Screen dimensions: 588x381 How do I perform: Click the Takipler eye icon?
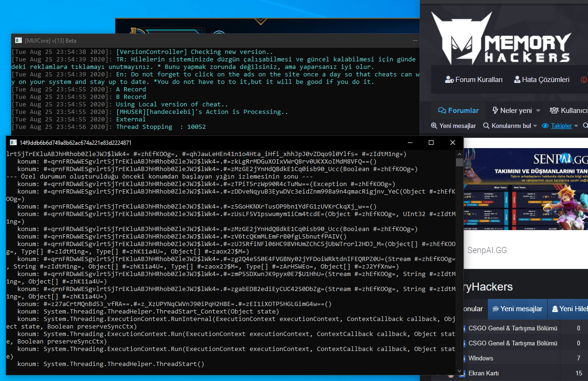(x=545, y=126)
